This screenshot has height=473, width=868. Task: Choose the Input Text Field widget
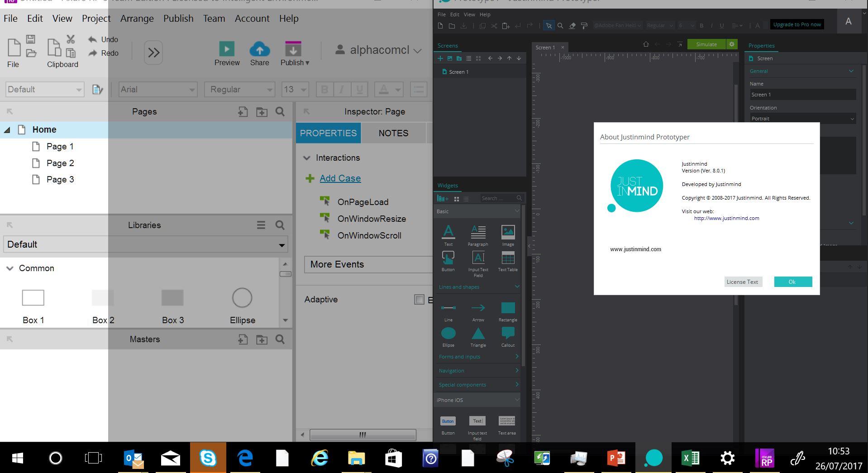click(x=478, y=258)
